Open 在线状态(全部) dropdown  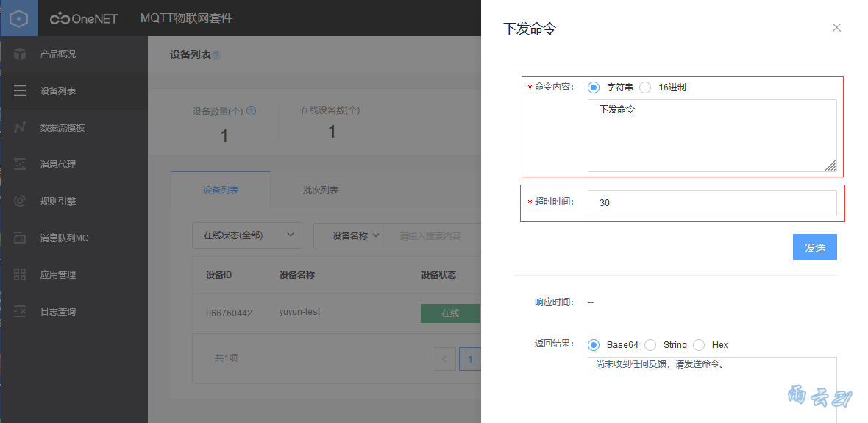point(247,235)
